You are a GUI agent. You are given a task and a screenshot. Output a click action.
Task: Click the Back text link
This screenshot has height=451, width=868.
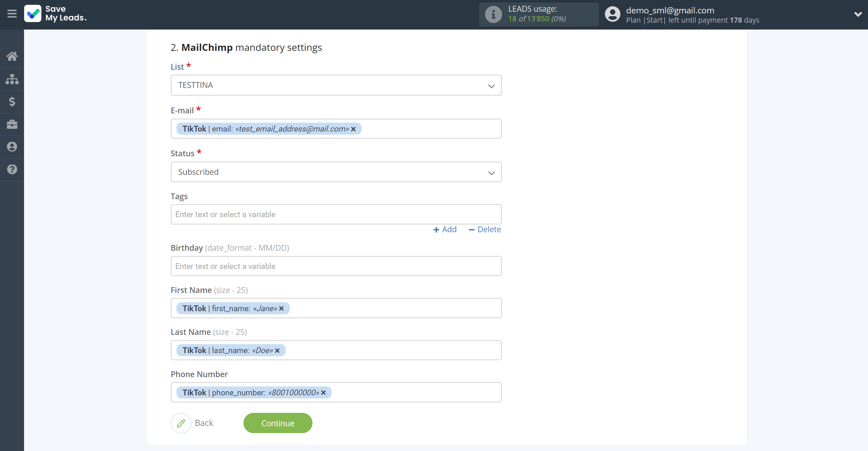(x=204, y=423)
